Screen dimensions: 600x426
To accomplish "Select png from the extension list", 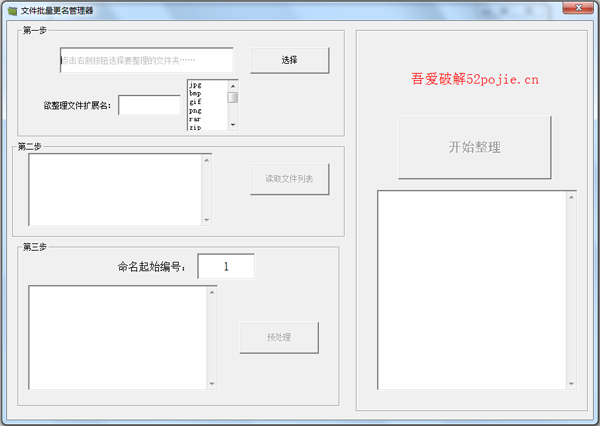I will (196, 110).
